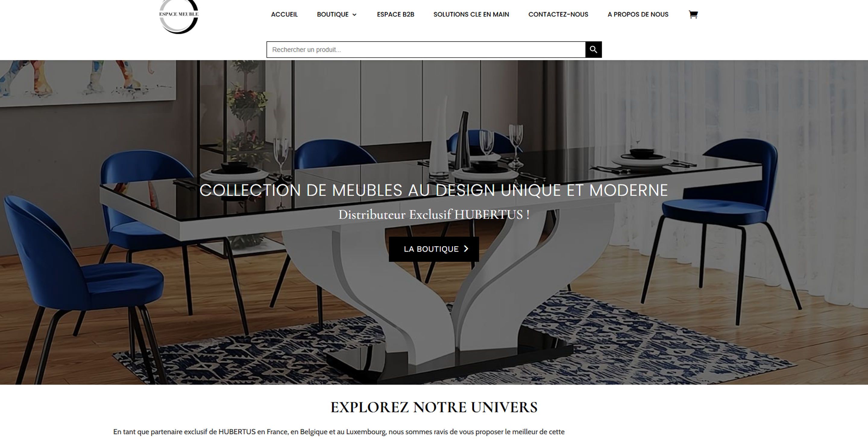Click the Distributeur Exclusif HUBERTUS subtitle
This screenshot has height=441, width=868.
click(x=434, y=214)
